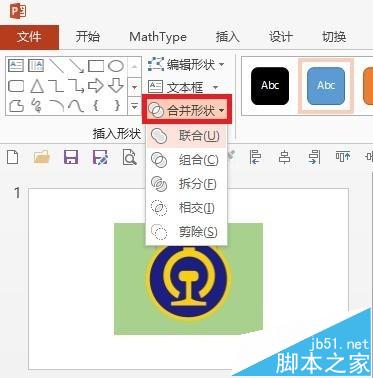Click the align top objects icon
Viewport: 373px width, 378px height.
click(x=343, y=157)
